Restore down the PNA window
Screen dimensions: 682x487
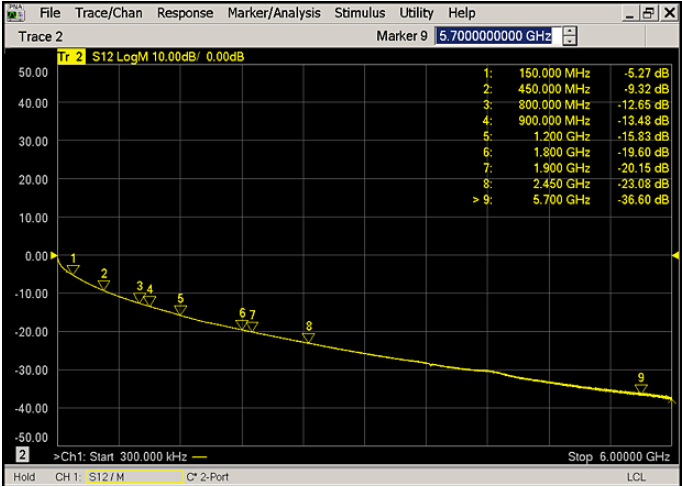pyautogui.click(x=649, y=14)
